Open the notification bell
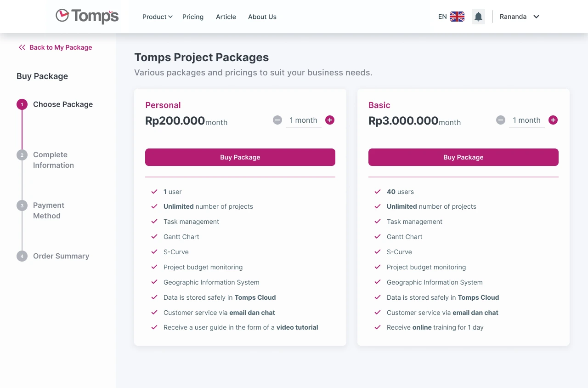 point(478,16)
